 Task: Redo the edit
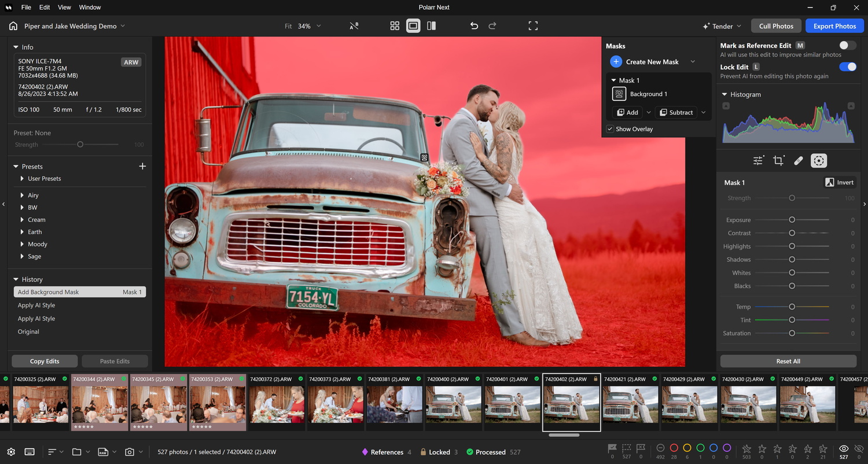tap(492, 26)
